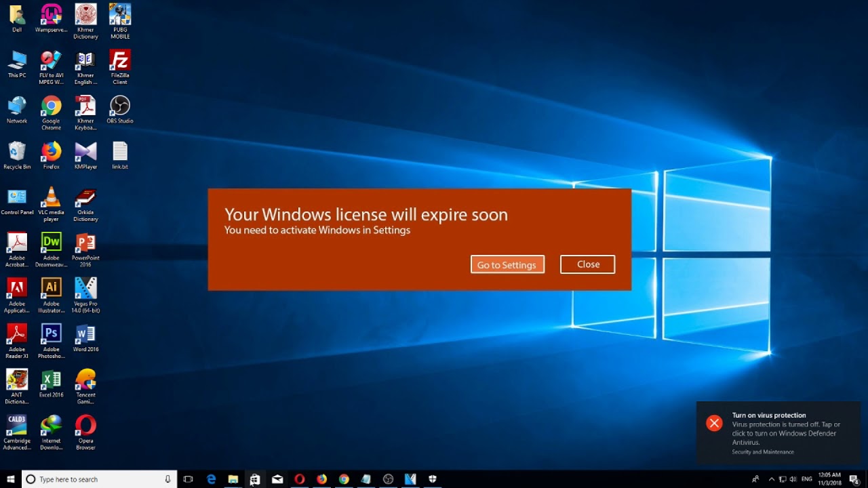Switch to OBS Studio on the taskbar

coord(388,479)
